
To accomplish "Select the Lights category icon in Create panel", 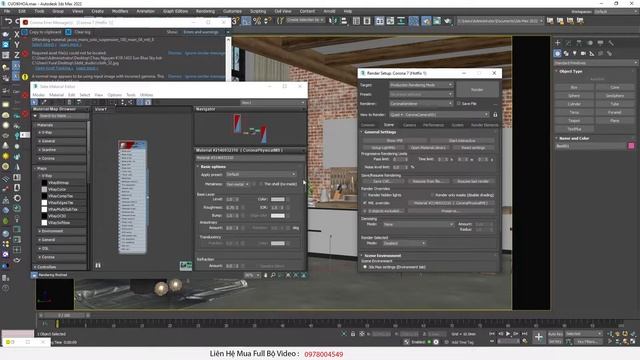I will click(575, 53).
